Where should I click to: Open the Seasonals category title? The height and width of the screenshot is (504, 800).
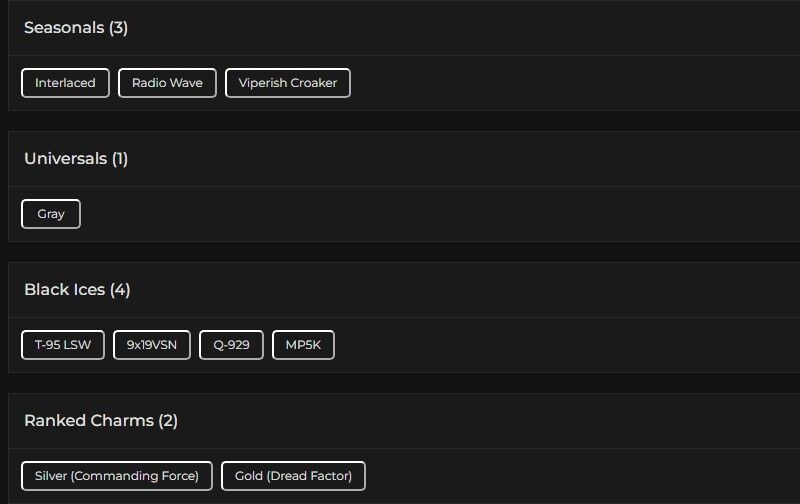click(76, 28)
